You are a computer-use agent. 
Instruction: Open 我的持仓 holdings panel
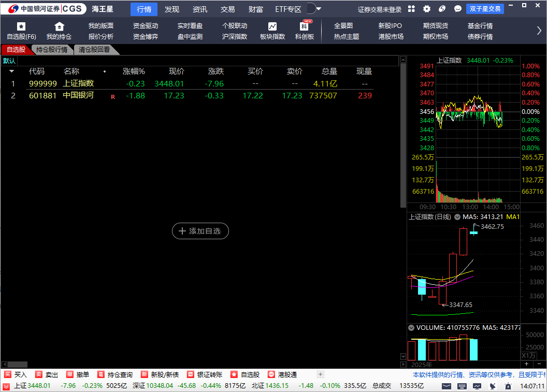click(x=59, y=30)
